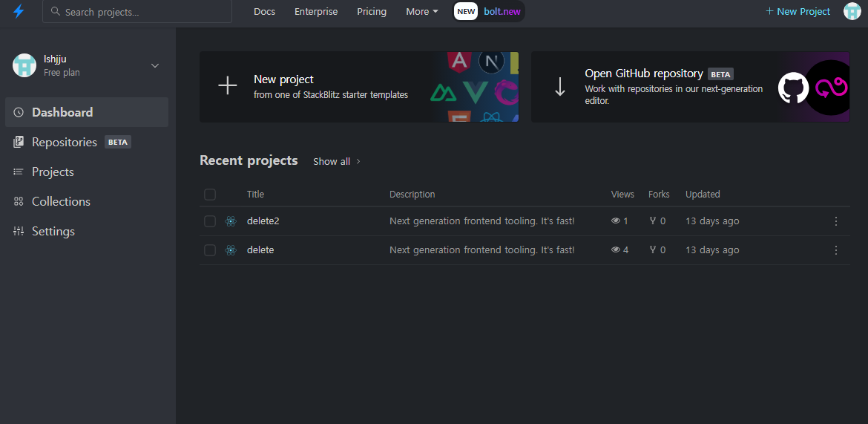Open the Pricing menu item
Viewport: 868px width, 424px height.
coord(372,12)
